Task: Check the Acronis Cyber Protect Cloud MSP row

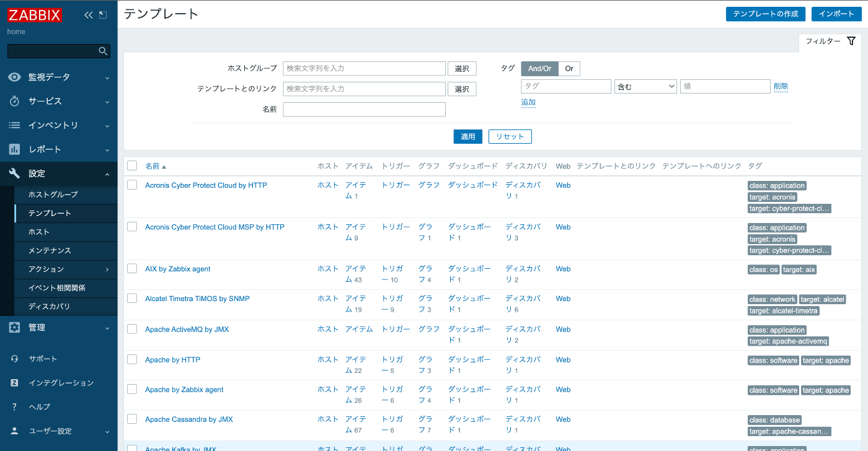Action: tap(132, 227)
